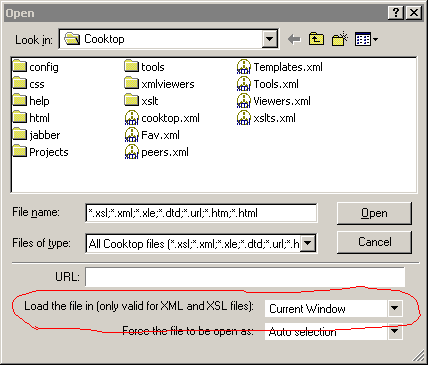This screenshot has width=428, height=365.
Task: Select the xslts.xml file icon
Action: [244, 118]
